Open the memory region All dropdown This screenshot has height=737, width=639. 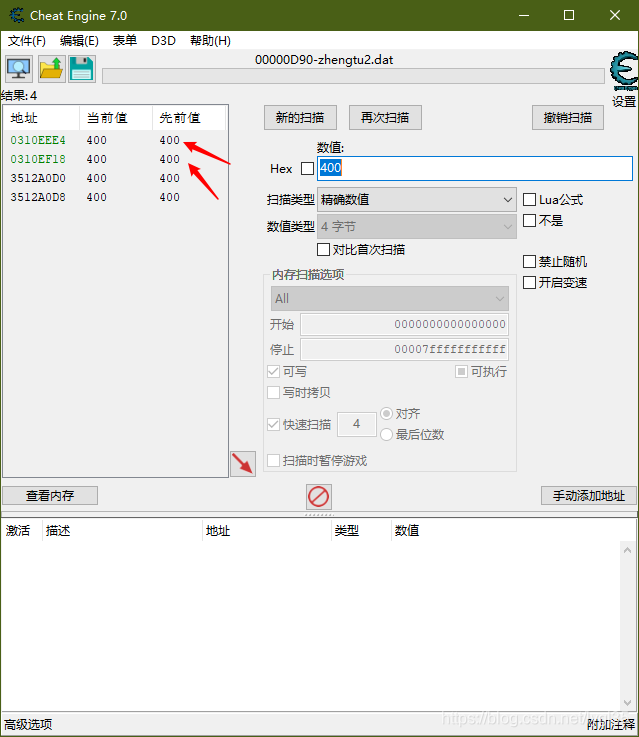point(390,298)
